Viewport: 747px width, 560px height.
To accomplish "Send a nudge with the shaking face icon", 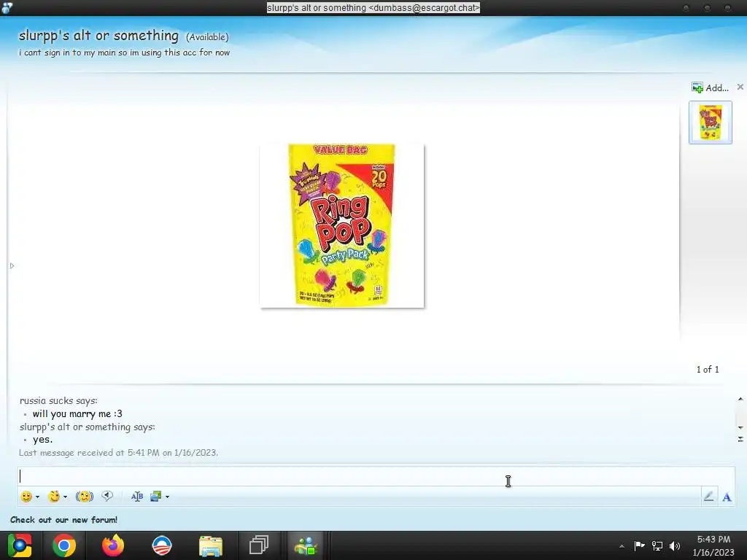I will pos(85,497).
